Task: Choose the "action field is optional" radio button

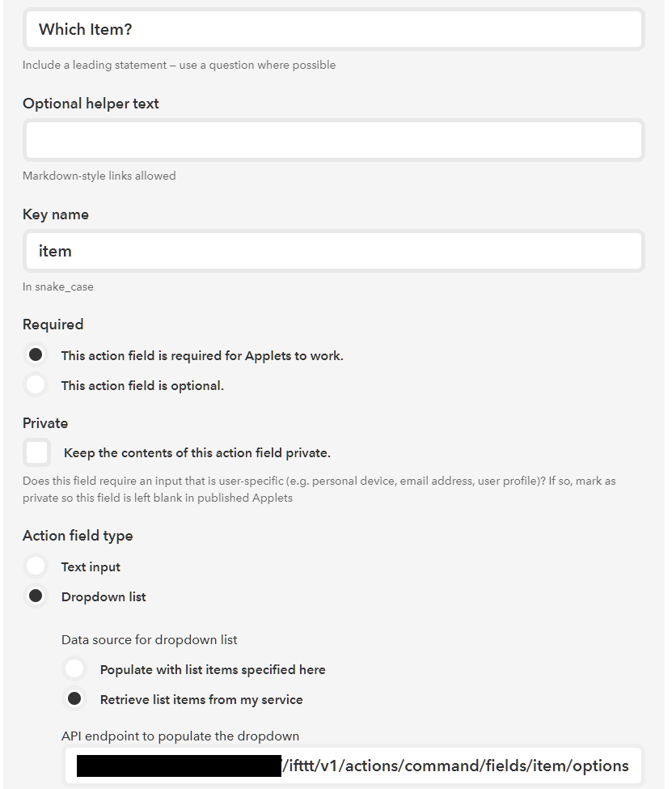Action: click(36, 385)
